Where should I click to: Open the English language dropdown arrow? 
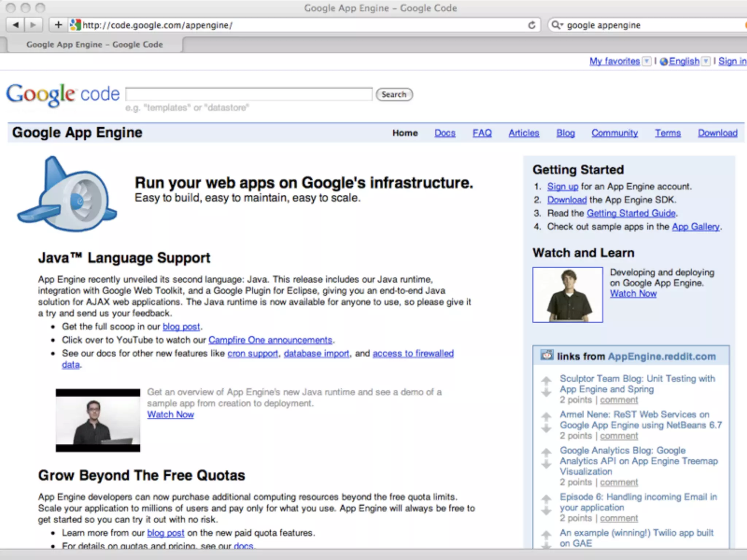(x=706, y=61)
